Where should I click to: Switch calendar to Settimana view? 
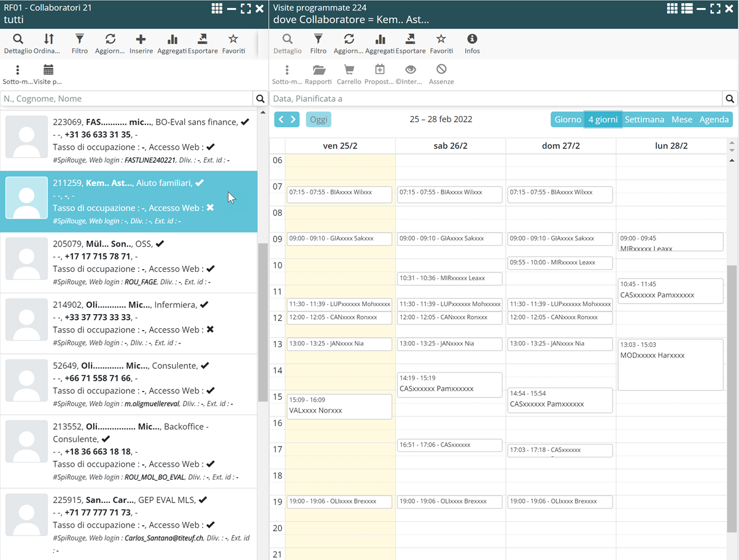point(644,120)
